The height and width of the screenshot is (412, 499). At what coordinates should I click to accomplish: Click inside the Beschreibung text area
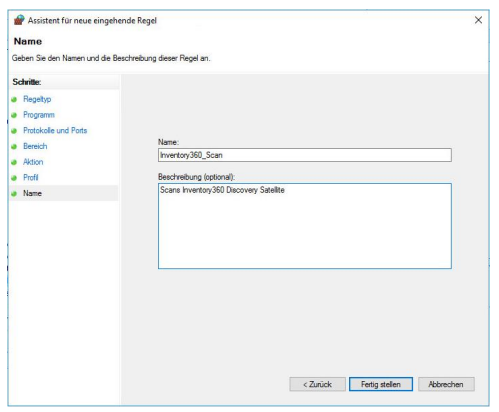pos(305,226)
